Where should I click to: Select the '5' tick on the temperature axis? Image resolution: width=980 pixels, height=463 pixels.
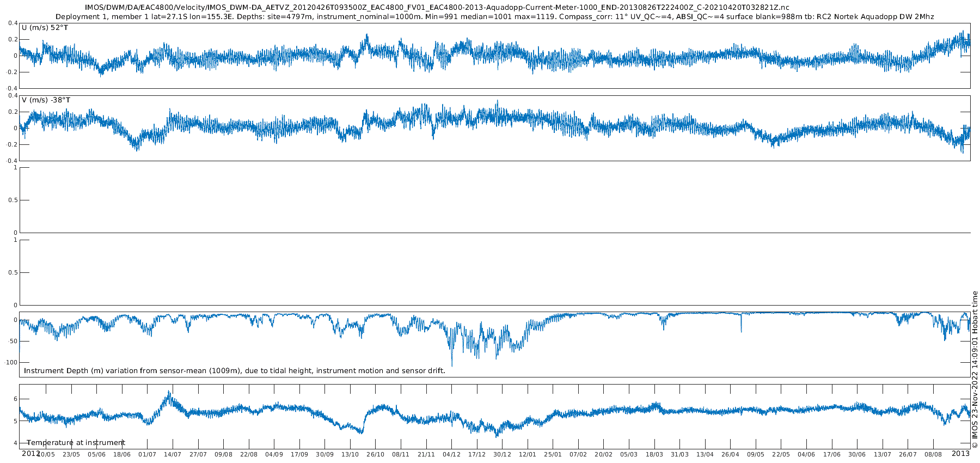pos(16,421)
